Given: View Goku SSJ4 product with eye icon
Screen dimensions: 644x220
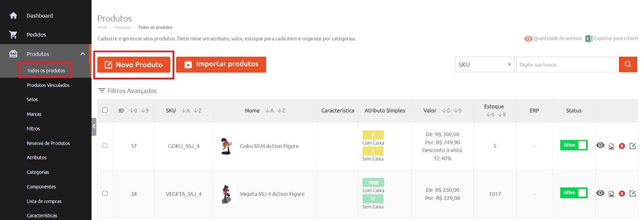Looking at the screenshot, I should (600, 145).
